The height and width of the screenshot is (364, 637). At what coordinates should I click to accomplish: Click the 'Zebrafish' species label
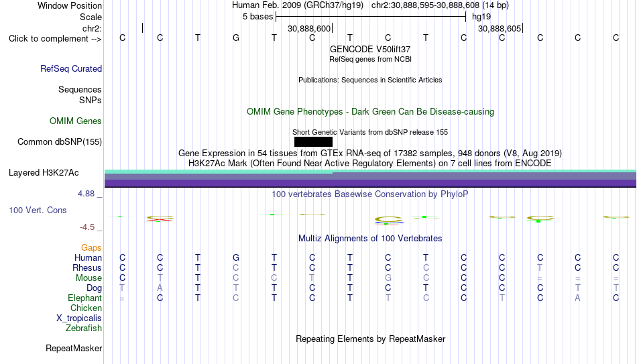(84, 328)
